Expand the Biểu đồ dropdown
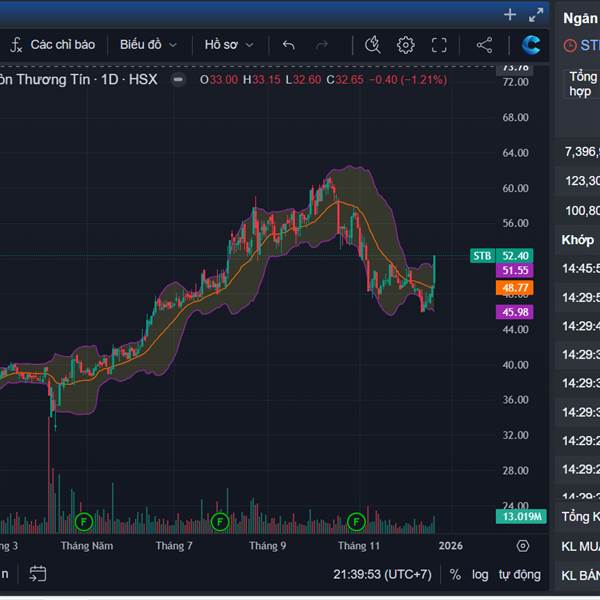 [x=148, y=45]
